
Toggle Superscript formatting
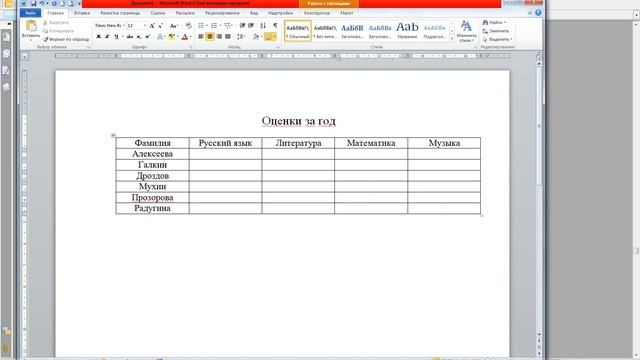click(147, 37)
